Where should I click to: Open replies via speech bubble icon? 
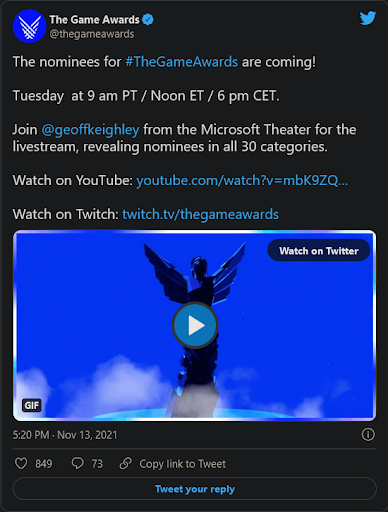pyautogui.click(x=78, y=463)
